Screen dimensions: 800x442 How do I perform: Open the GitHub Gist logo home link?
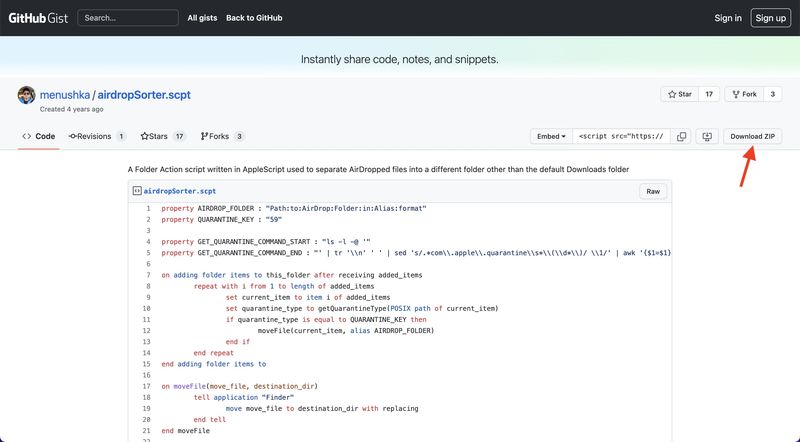(38, 18)
